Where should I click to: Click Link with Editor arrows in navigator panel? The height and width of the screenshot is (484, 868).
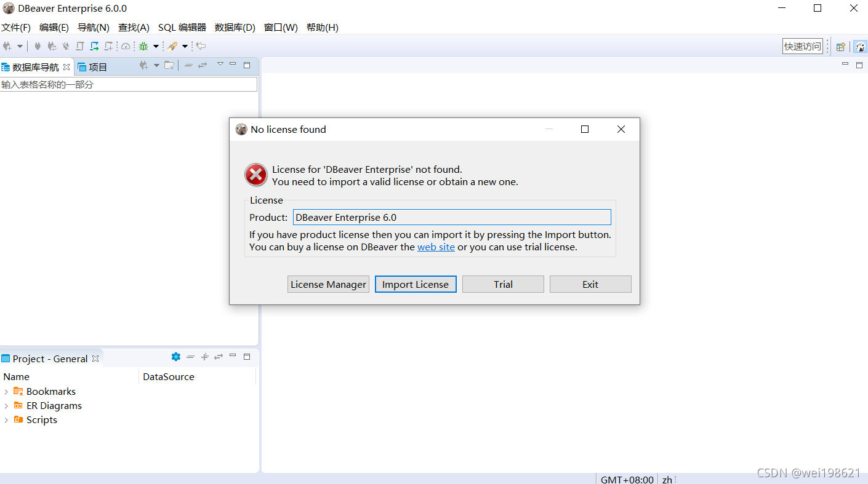pyautogui.click(x=203, y=65)
